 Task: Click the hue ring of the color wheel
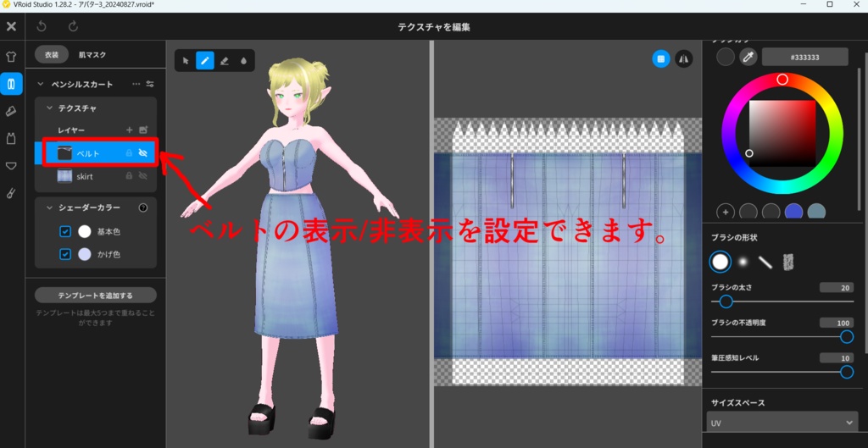pos(782,80)
